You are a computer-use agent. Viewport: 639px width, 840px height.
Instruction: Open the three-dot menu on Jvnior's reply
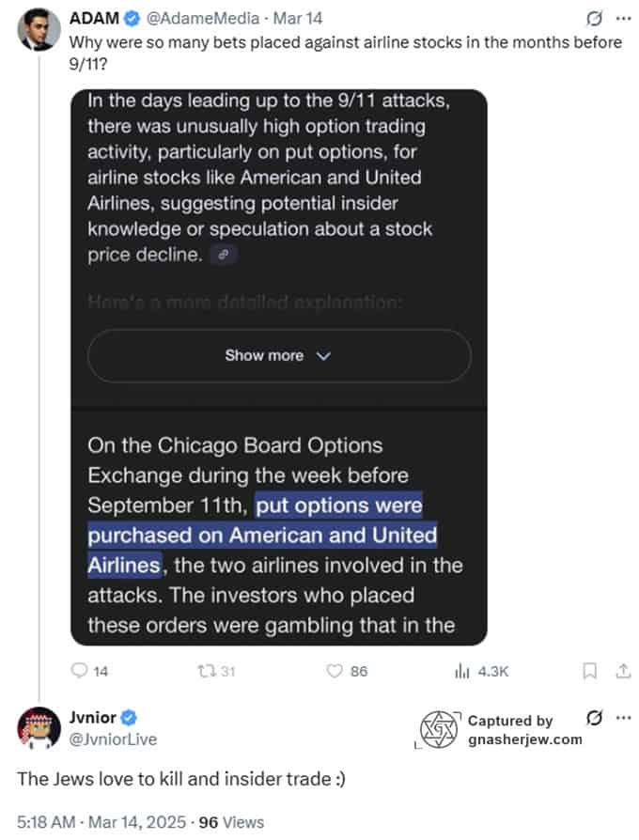click(622, 719)
